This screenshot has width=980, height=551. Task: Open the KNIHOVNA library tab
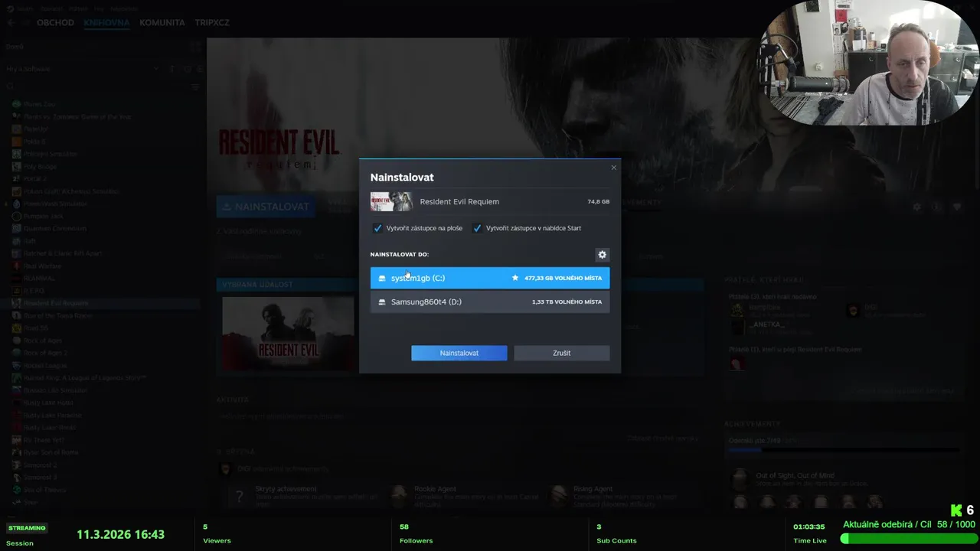tap(106, 22)
